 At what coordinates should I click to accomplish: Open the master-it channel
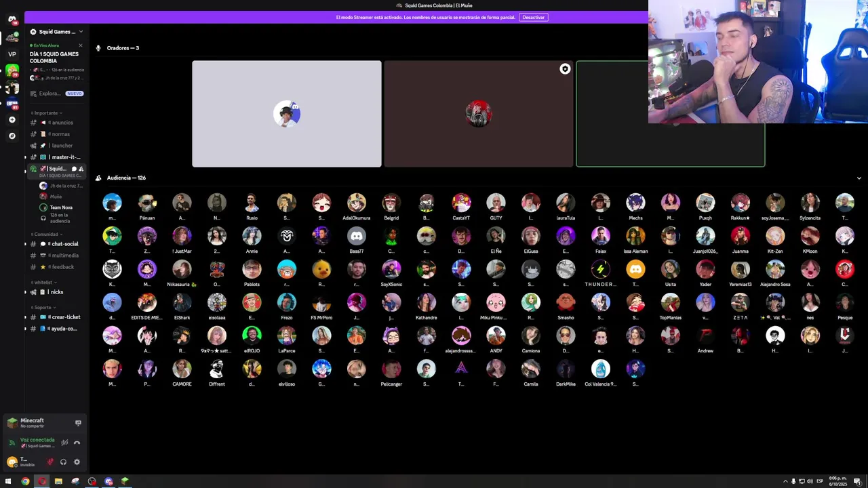point(57,157)
